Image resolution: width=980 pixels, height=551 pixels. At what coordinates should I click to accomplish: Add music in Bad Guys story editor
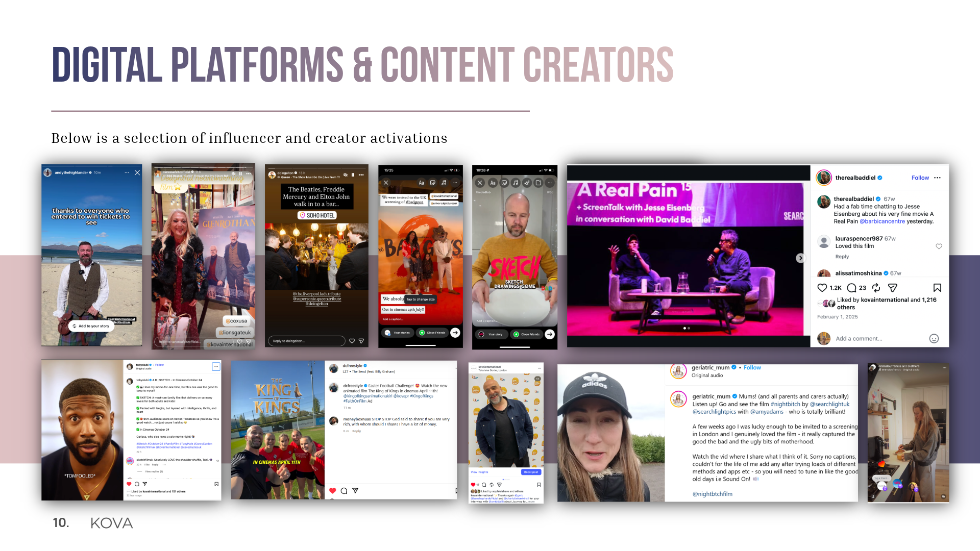pos(444,183)
